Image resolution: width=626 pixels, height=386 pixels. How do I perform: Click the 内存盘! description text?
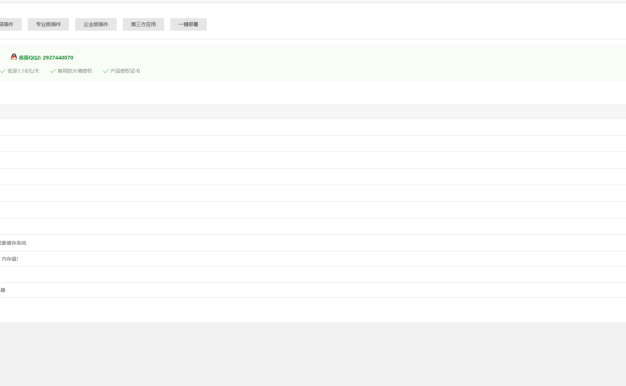click(10, 259)
